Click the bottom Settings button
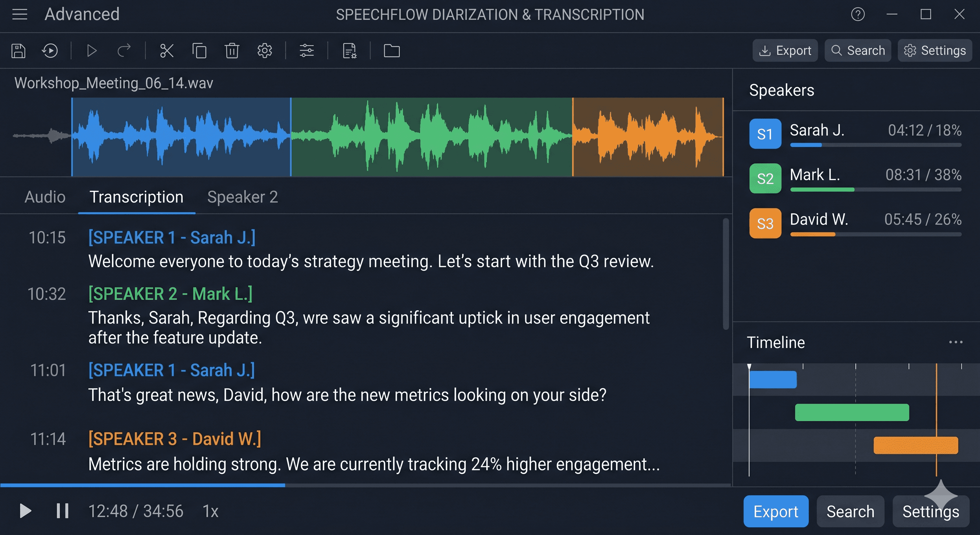The height and width of the screenshot is (535, 980). click(x=931, y=511)
